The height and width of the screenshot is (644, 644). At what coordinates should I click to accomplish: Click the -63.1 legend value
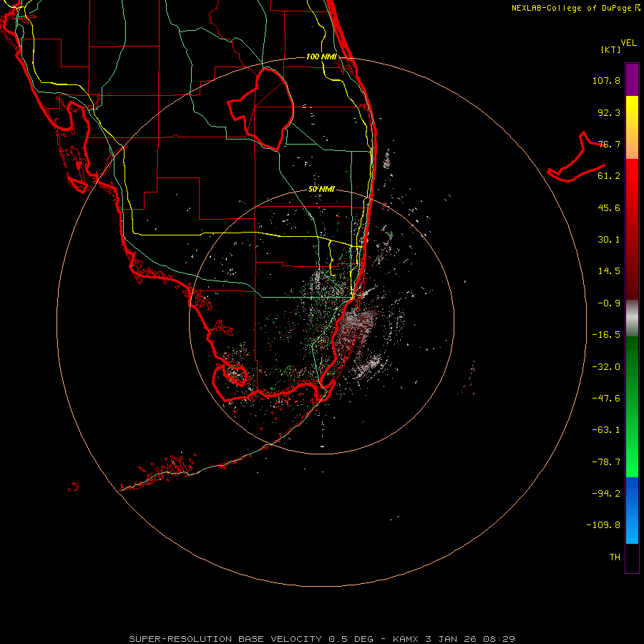pos(606,430)
